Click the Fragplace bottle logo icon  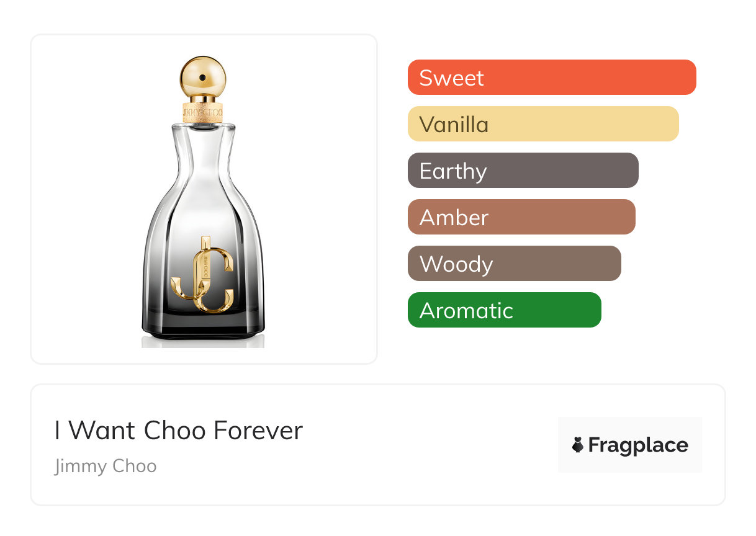tap(578, 445)
